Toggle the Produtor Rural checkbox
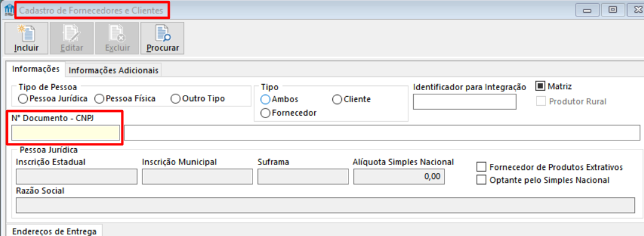Screen dimensions: 644x236 (541, 101)
